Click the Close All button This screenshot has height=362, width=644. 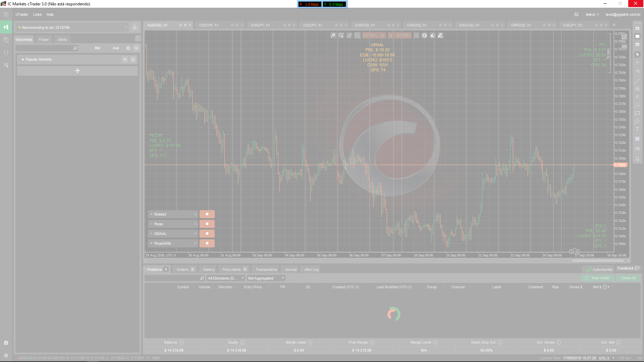click(628, 278)
